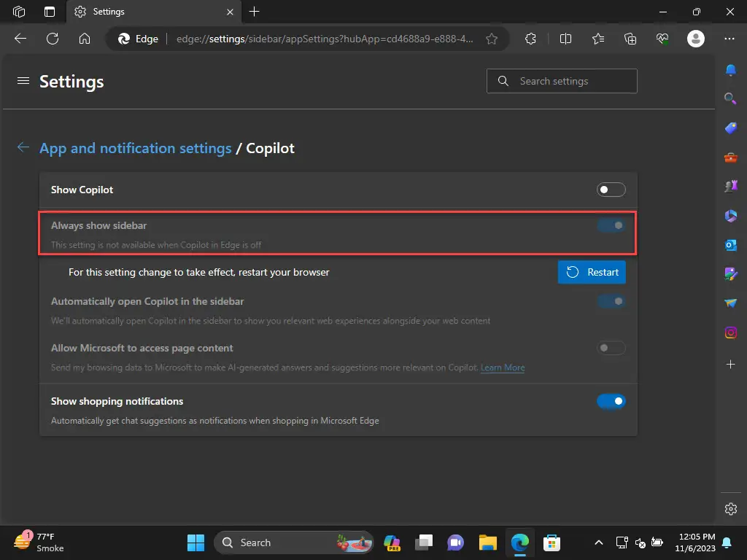Click the 'Show shopping notifications' label text

click(x=117, y=401)
